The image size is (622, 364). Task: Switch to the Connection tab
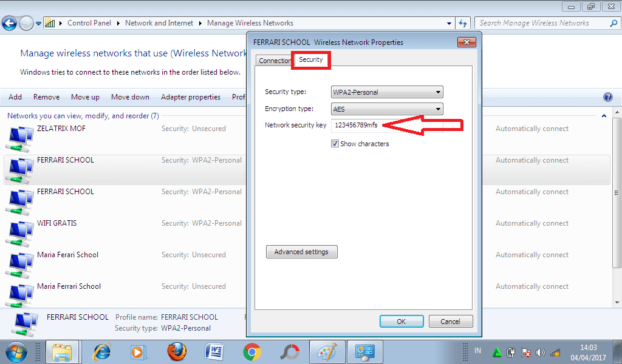274,61
